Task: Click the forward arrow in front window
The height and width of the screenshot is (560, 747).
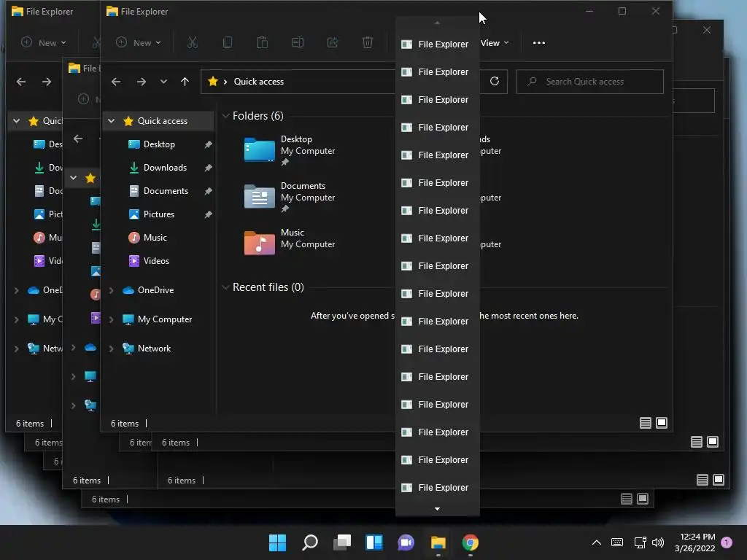Action: 142,82
